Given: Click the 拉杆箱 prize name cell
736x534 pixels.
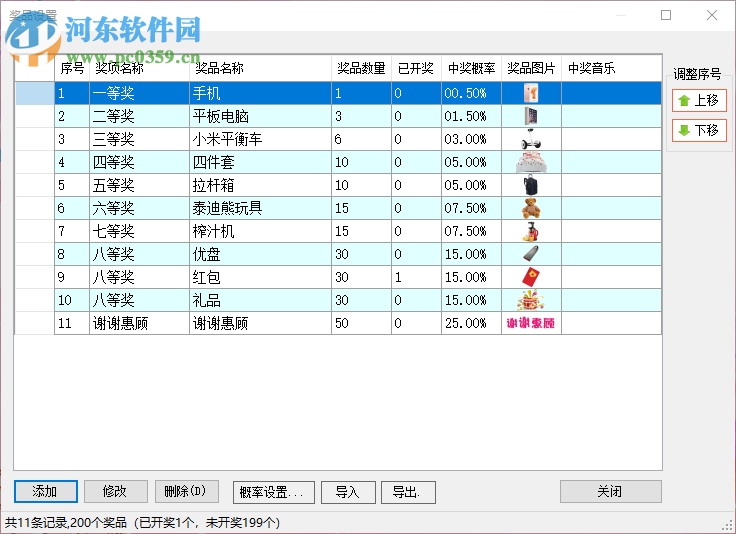Looking at the screenshot, I should pos(260,185).
